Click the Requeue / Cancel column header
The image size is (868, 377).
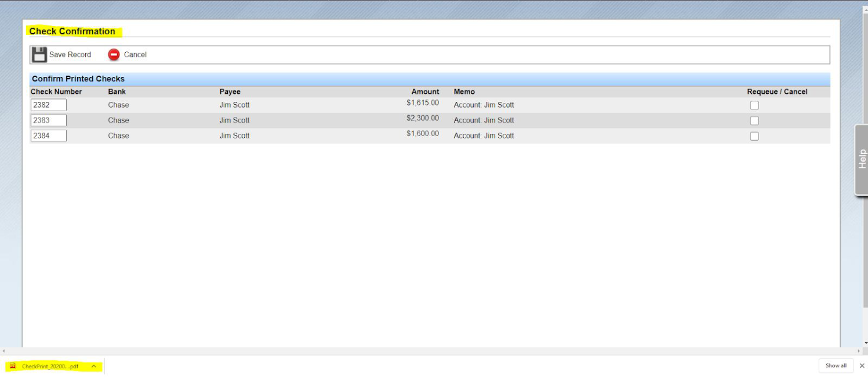[777, 91]
